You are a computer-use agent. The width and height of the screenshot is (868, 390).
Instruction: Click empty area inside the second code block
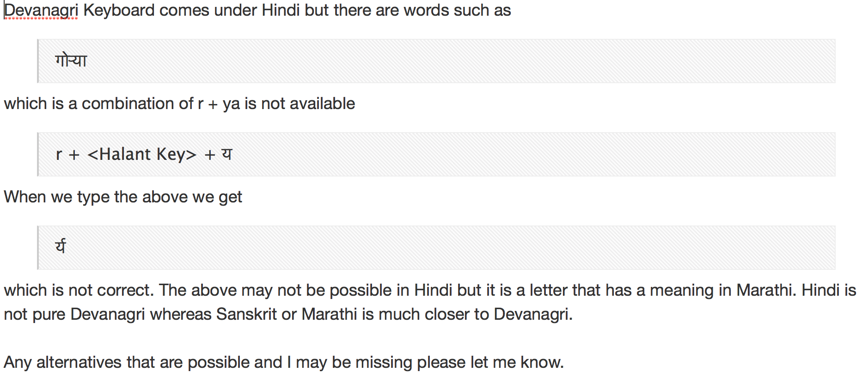[x=532, y=154]
